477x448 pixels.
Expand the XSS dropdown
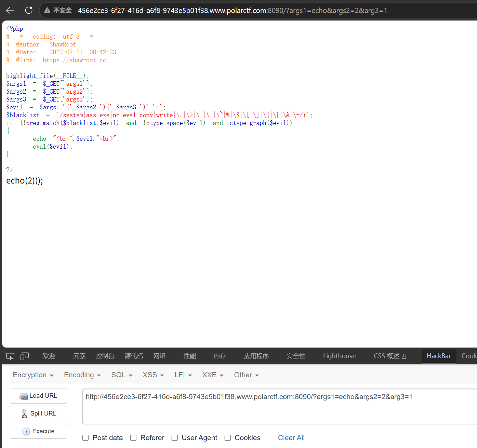coord(153,375)
